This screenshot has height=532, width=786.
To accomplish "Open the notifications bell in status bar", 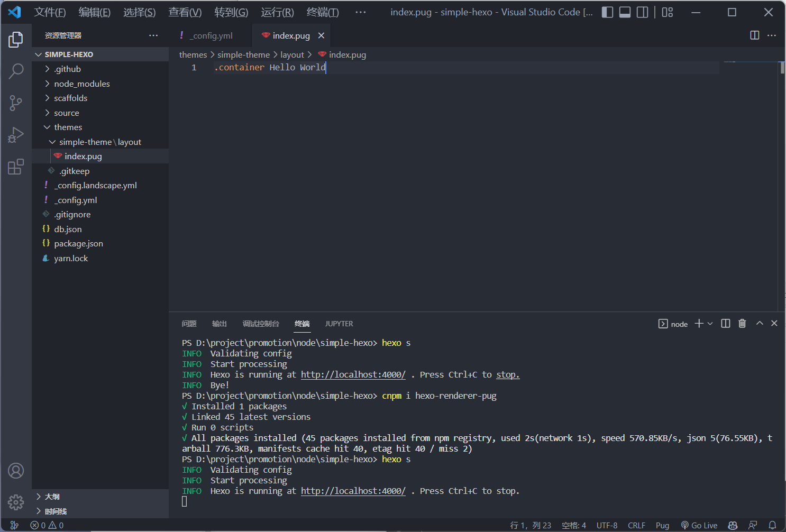I will coord(772,525).
